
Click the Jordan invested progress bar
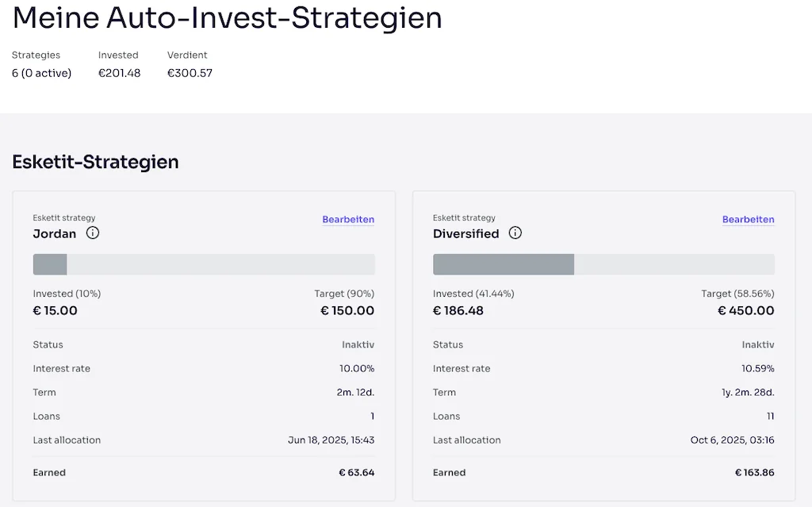coord(204,264)
